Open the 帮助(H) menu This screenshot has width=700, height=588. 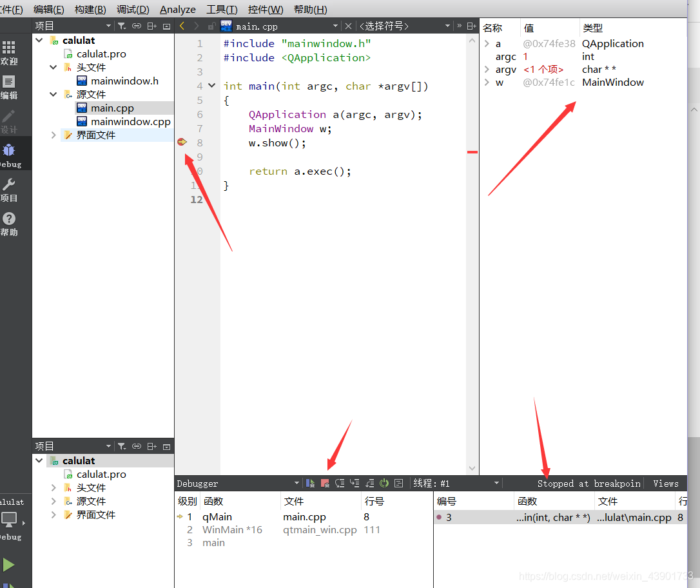click(x=310, y=10)
